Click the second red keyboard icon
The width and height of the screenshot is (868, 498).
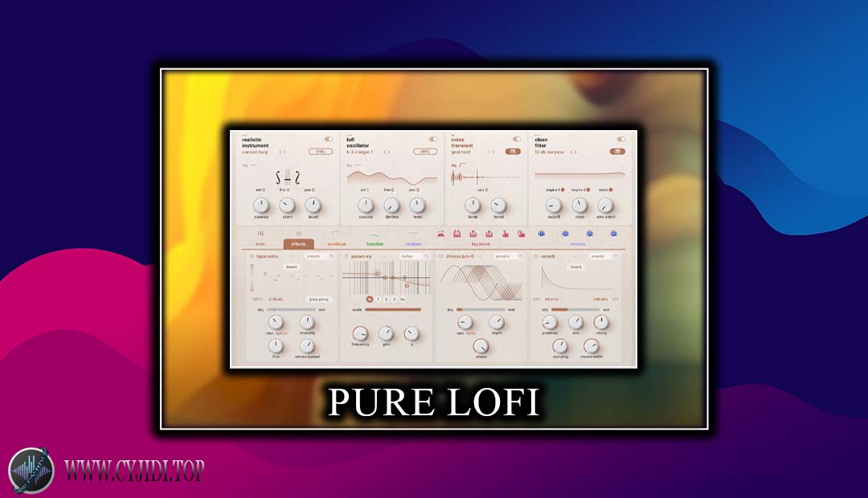457,234
